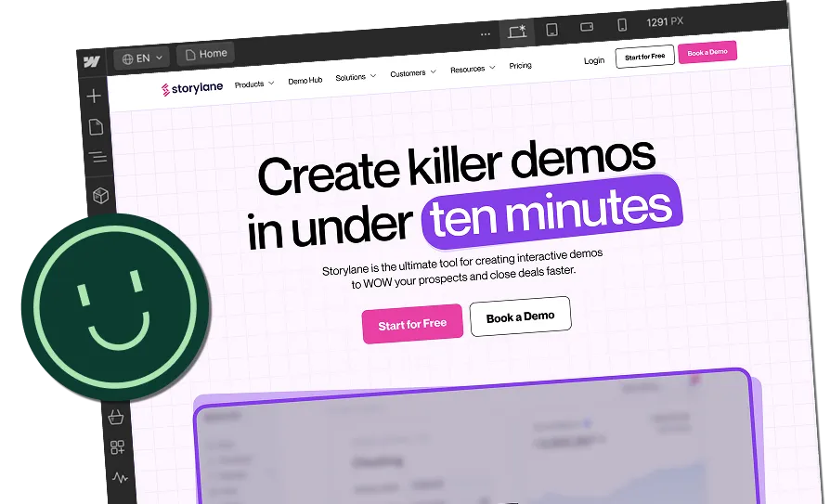
Task: Switch to mobile landscape breakpoint icon
Action: click(x=587, y=27)
